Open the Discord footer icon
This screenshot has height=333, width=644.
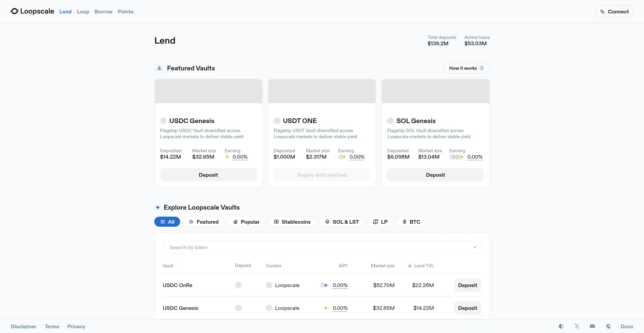coord(593,326)
